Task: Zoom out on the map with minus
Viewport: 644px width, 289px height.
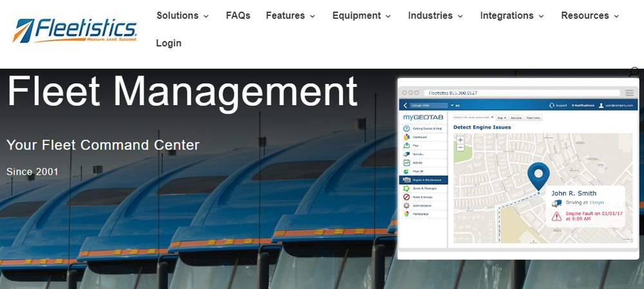Action: click(460, 147)
